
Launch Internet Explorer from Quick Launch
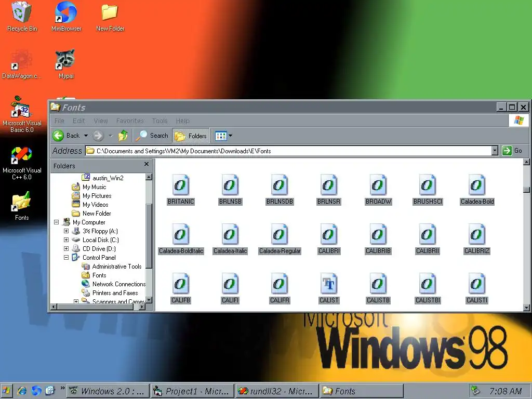tap(22, 391)
